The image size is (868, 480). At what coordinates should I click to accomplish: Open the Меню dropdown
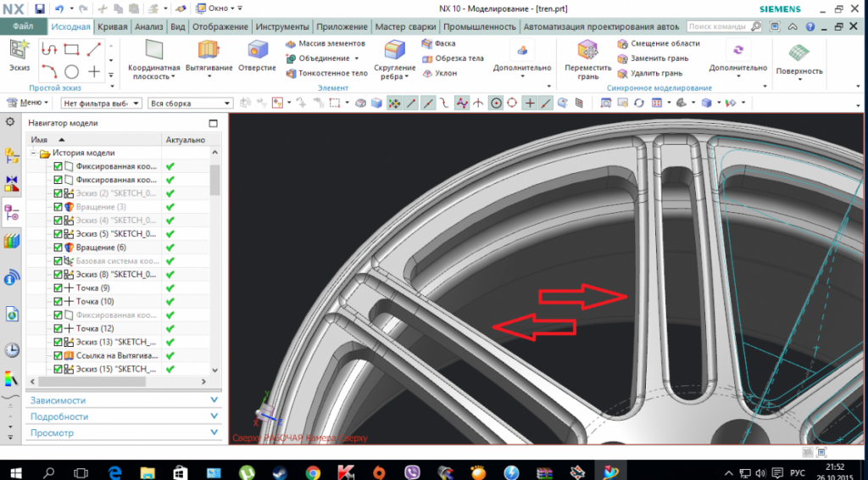tap(27, 103)
